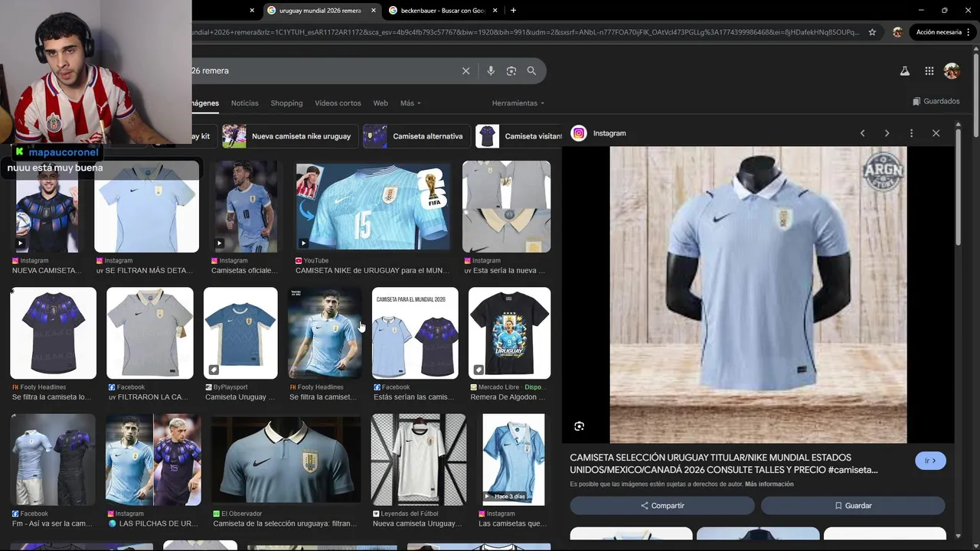Show previous image in preview panel
This screenshot has height=551, width=980.
click(x=862, y=133)
